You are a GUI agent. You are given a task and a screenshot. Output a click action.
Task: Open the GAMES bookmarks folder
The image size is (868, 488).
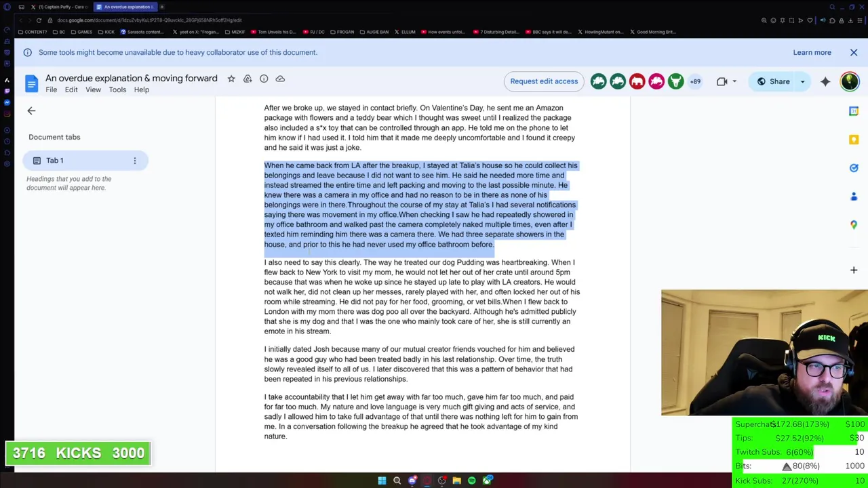click(82, 32)
